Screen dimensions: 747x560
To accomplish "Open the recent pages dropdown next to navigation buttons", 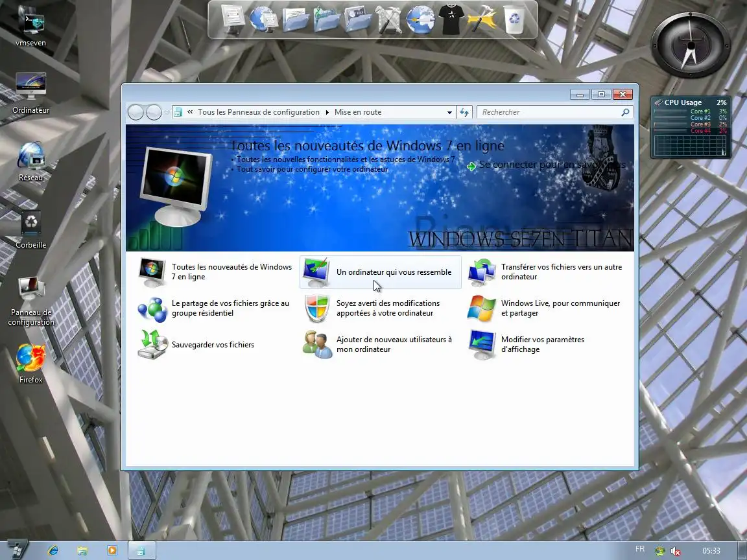I will point(167,112).
